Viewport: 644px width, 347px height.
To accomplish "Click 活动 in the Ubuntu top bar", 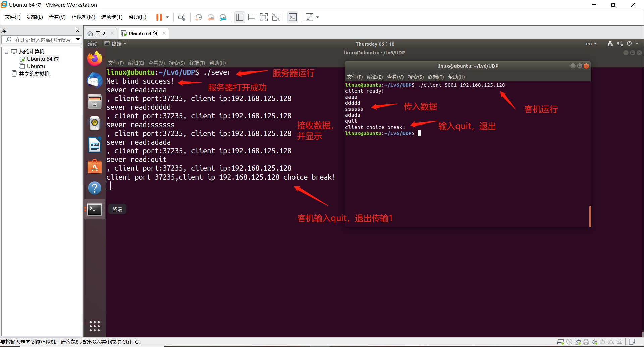I will click(92, 44).
